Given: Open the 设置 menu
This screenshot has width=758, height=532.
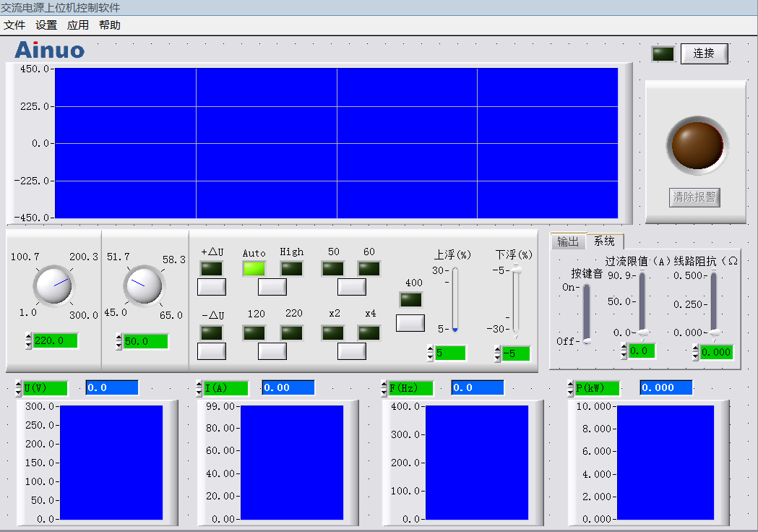Looking at the screenshot, I should click(46, 25).
